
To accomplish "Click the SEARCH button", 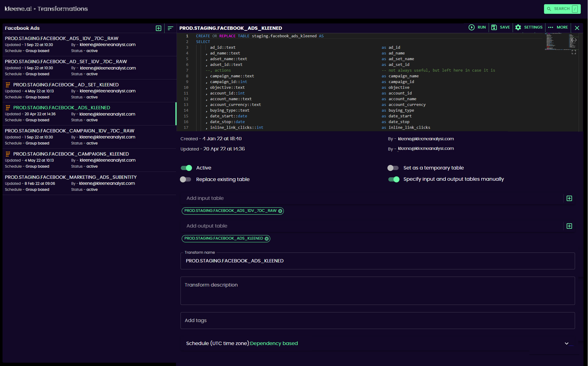I will point(562,9).
